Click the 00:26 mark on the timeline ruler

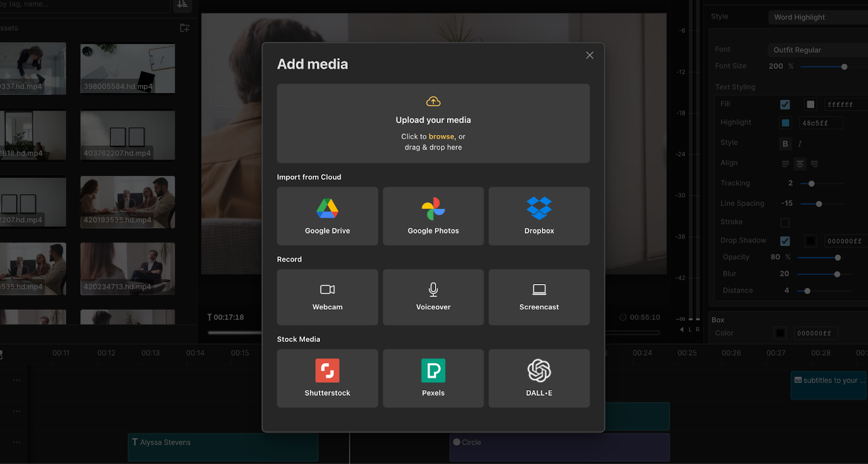pyautogui.click(x=731, y=353)
